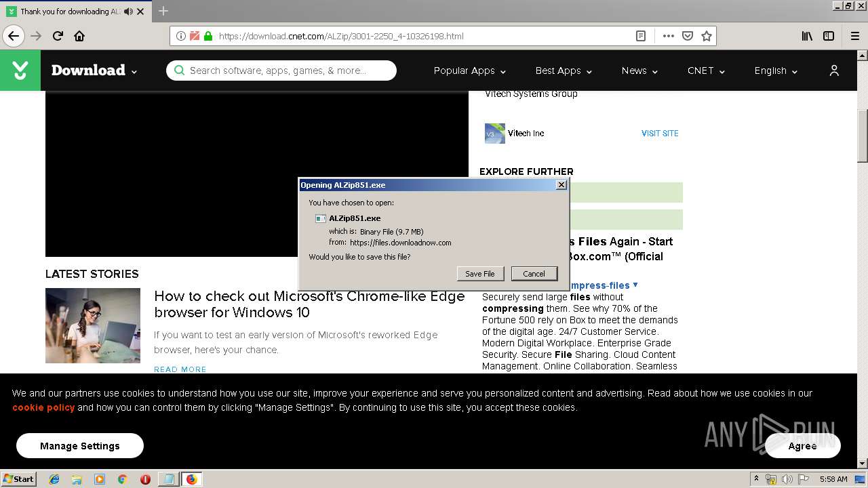Mute the tab audio speaker icon
This screenshot has height=488, width=868.
click(x=128, y=12)
